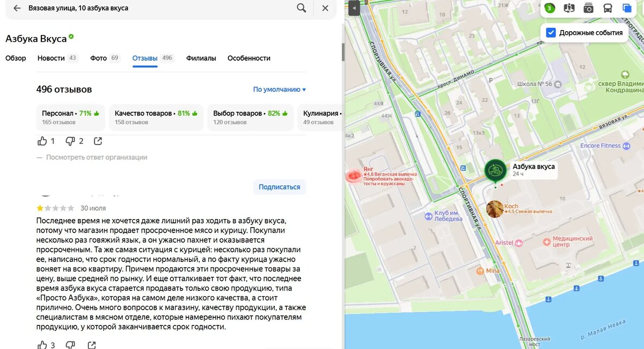The height and width of the screenshot is (349, 644).
Task: Click the Азбука Вкуса title in panel
Action: click(x=36, y=39)
